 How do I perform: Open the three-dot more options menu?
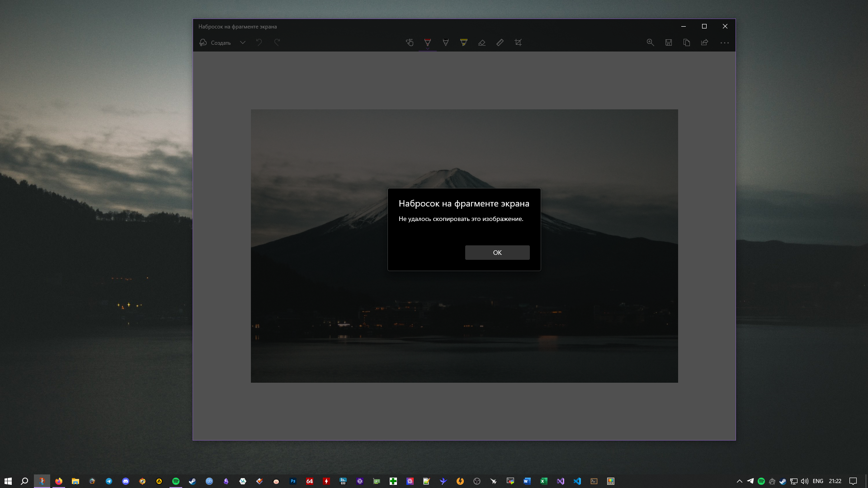click(x=724, y=42)
